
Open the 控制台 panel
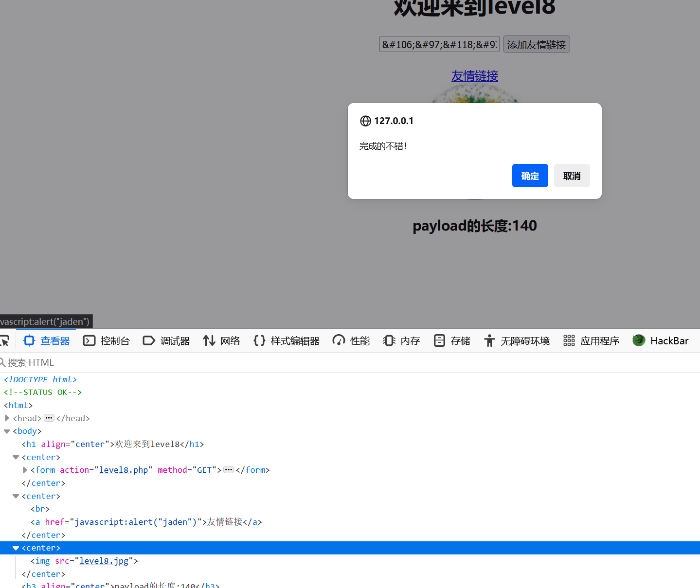[x=106, y=340]
